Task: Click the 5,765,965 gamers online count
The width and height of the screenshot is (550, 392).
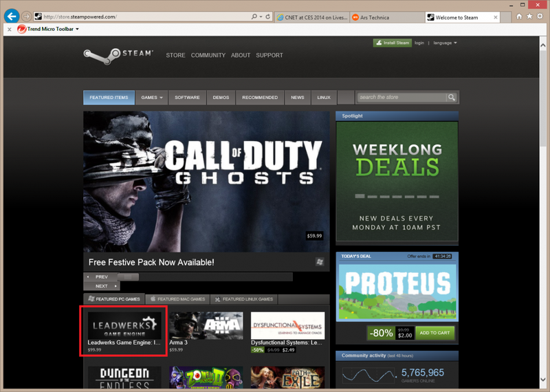Action: 422,373
